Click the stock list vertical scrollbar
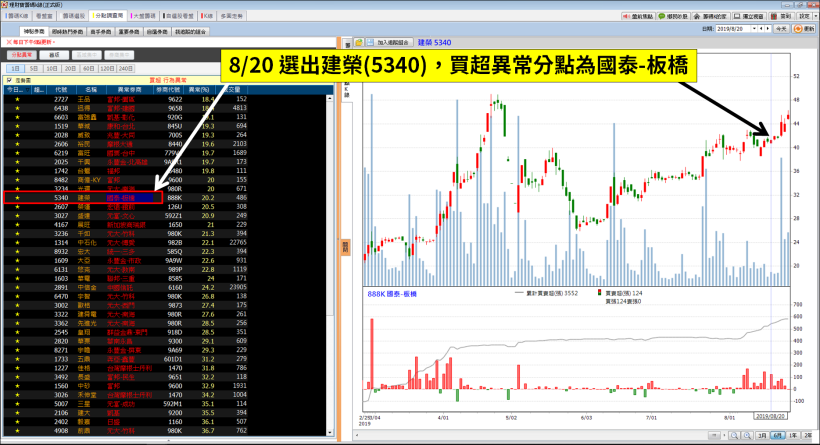Screen dimensions: 820x445 (329, 264)
